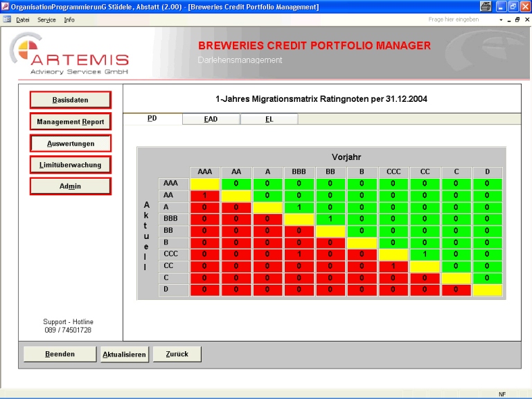The height and width of the screenshot is (399, 532).
Task: Open the Management Report
Action: [70, 121]
